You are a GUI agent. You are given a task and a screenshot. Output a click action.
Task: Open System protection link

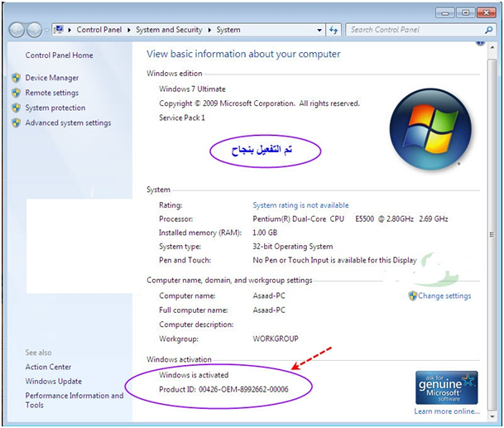(55, 108)
